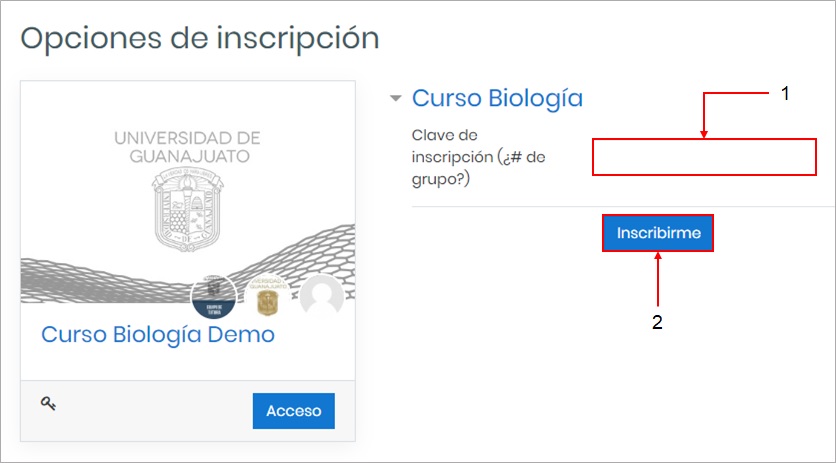Click the Universidad de Guanajuato text on card
This screenshot has height=463, width=836.
(187, 147)
